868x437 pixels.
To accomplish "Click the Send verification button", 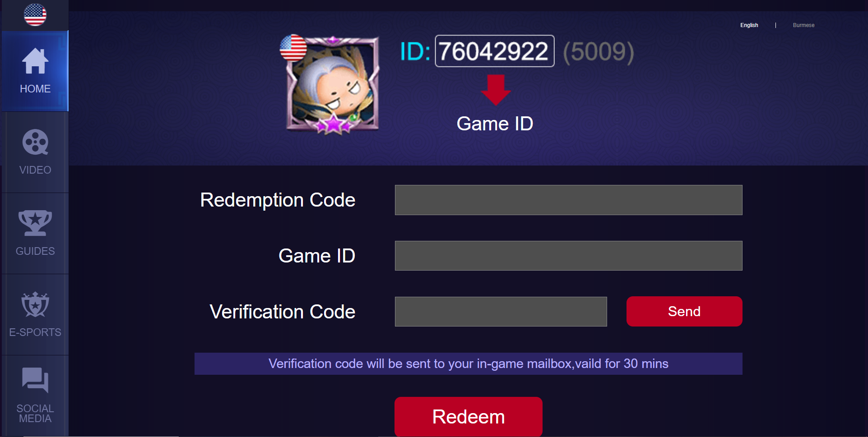I will point(684,311).
